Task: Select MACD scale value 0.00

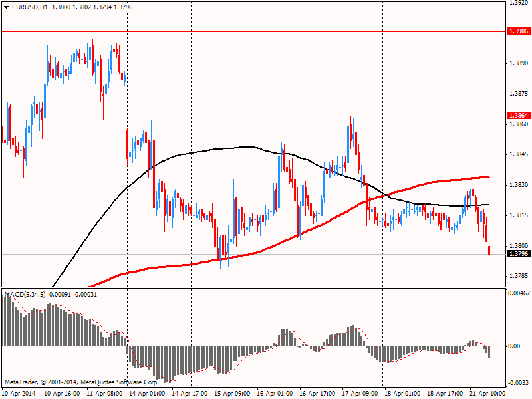Action: [x=514, y=346]
